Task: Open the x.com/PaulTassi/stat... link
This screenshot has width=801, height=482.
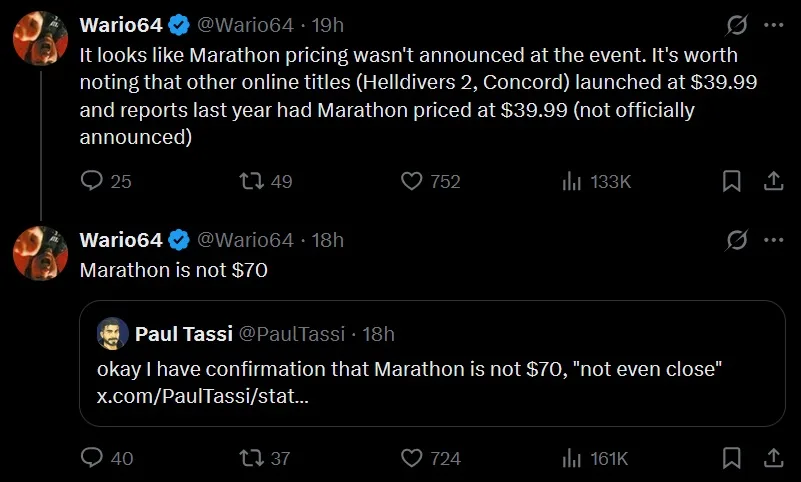Action: click(x=202, y=396)
